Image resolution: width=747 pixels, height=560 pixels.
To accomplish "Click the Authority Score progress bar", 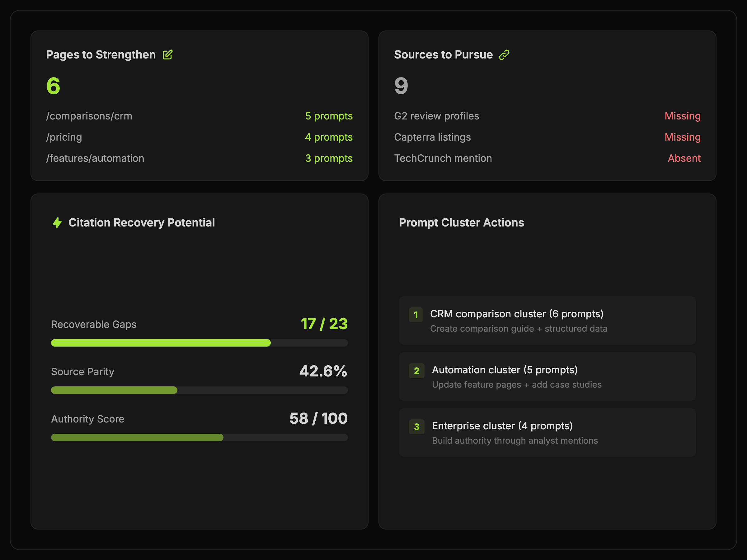I will 199,437.
